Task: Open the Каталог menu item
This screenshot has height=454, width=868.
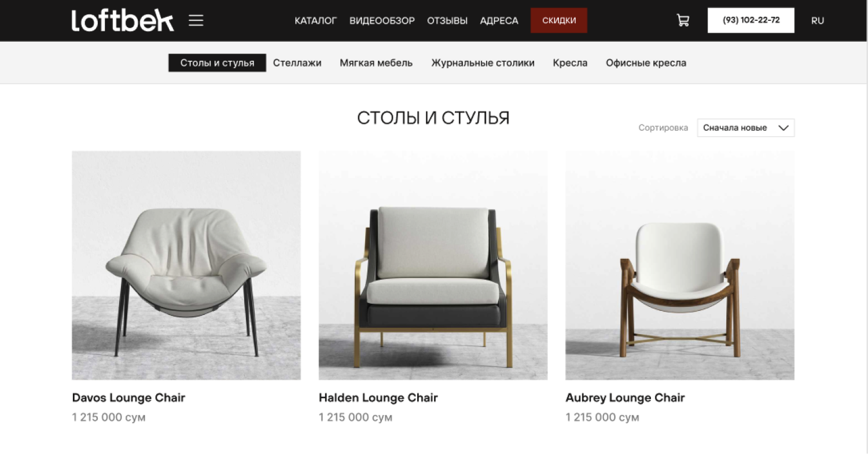Action: [x=315, y=20]
